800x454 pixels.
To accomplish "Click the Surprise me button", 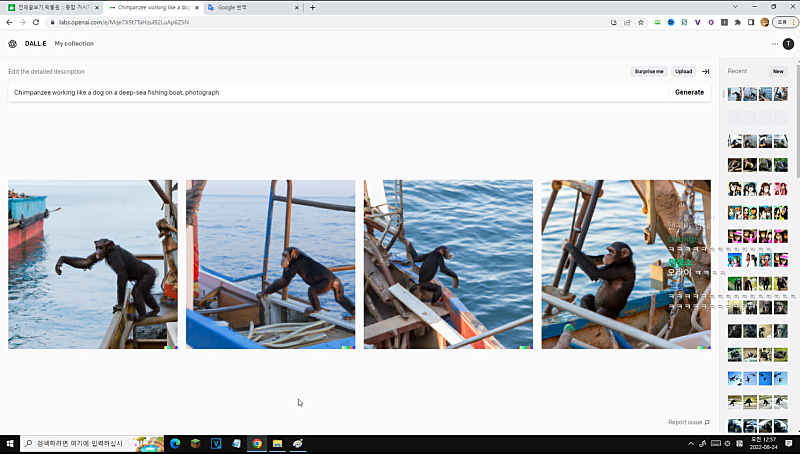I will 649,71.
